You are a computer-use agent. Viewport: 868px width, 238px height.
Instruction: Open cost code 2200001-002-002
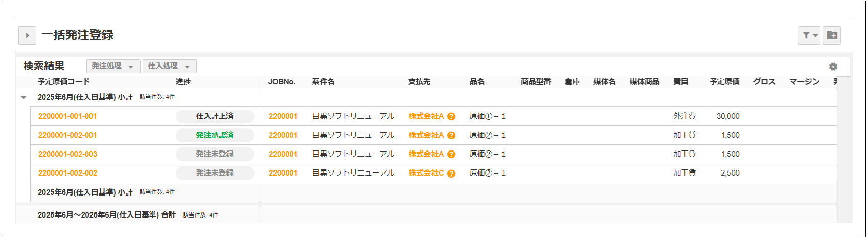point(67,173)
